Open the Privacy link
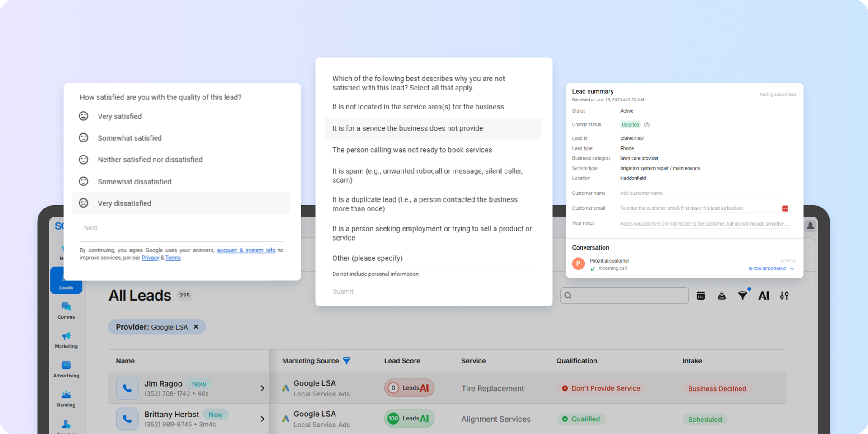Image resolution: width=868 pixels, height=434 pixels. coord(150,258)
